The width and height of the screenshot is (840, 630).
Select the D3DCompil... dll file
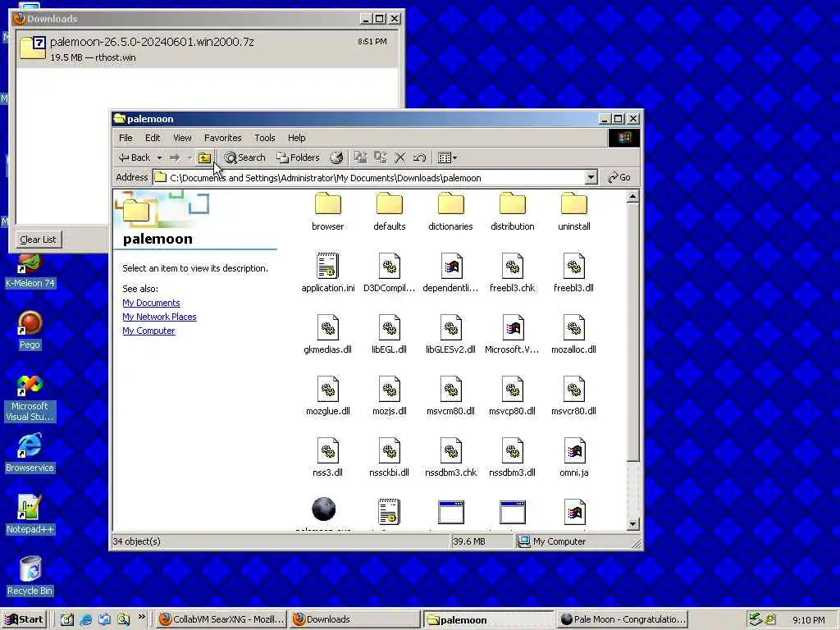pyautogui.click(x=390, y=273)
